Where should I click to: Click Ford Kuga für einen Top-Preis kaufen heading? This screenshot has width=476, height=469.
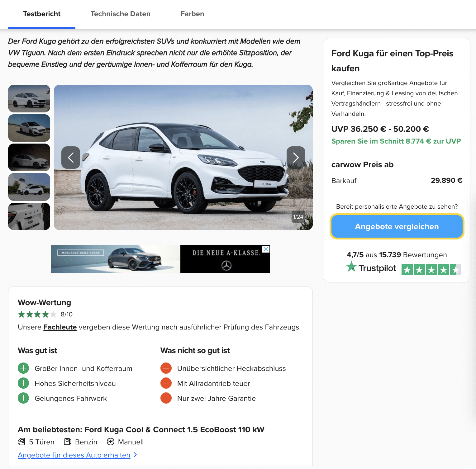(393, 61)
